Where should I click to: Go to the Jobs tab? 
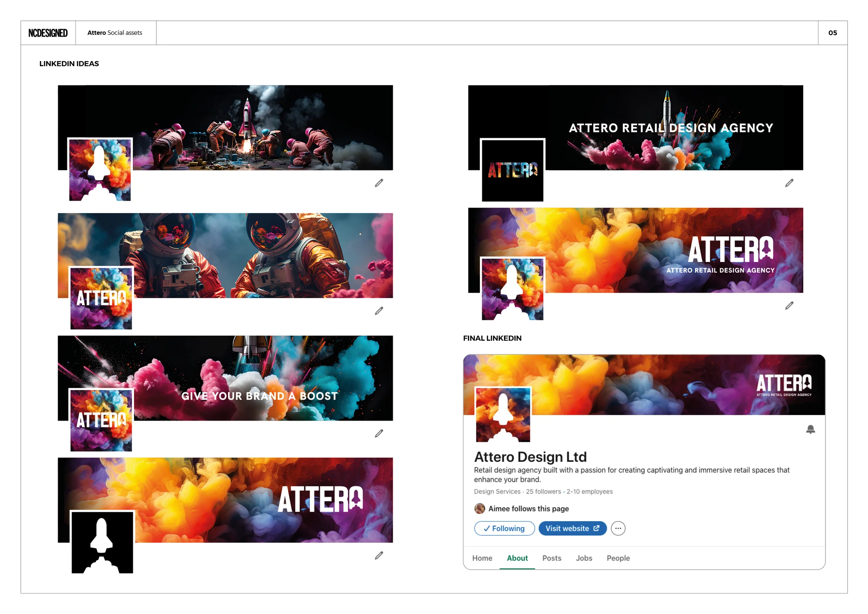pos(584,558)
